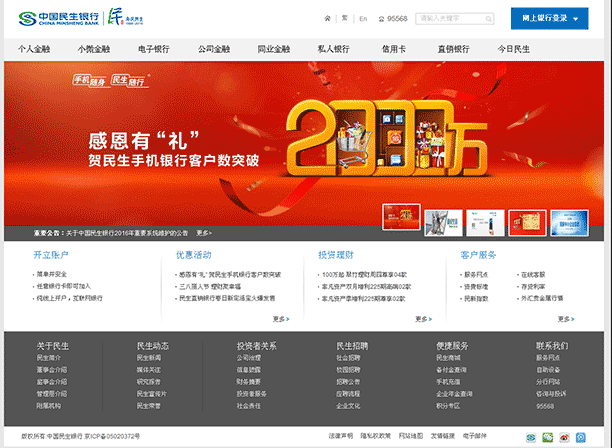Open the Minsheng Bank footer logo icon
The height and width of the screenshot is (448, 612).
[x=530, y=437]
